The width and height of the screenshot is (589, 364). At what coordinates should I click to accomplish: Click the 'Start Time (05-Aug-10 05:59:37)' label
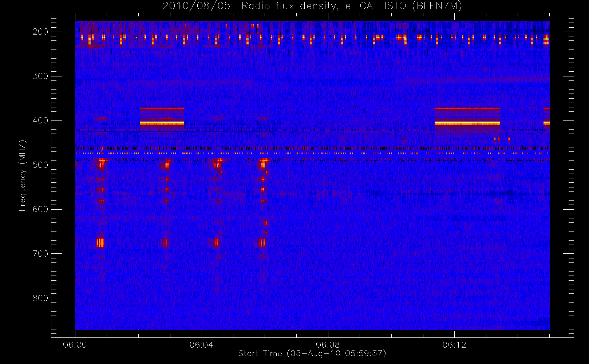point(312,353)
